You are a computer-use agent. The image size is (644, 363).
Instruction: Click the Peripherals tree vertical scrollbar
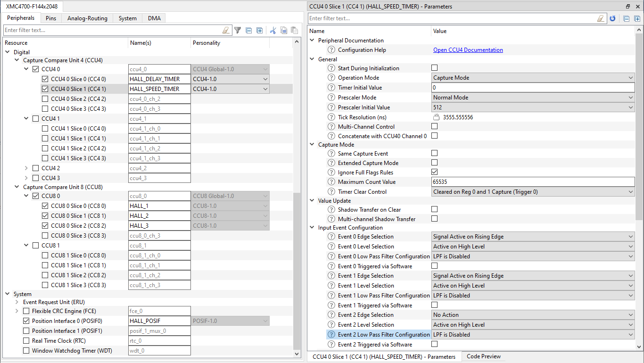point(297,271)
